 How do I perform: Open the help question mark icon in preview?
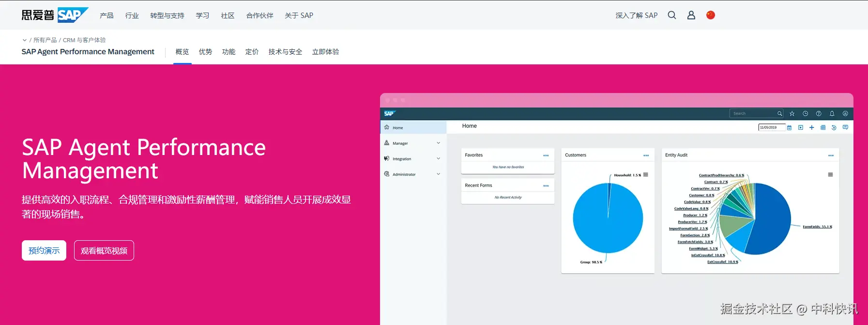pos(819,113)
